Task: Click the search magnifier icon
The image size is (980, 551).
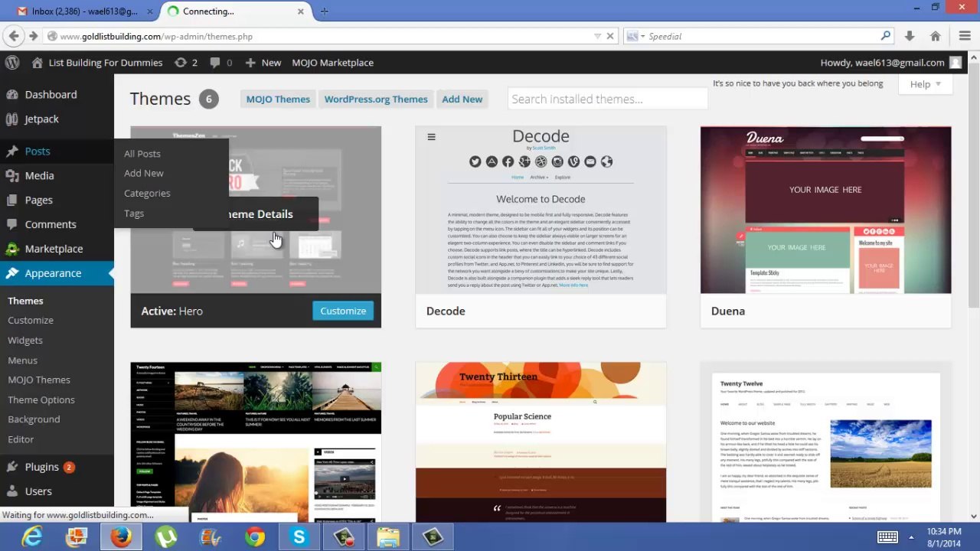Action: click(x=886, y=36)
